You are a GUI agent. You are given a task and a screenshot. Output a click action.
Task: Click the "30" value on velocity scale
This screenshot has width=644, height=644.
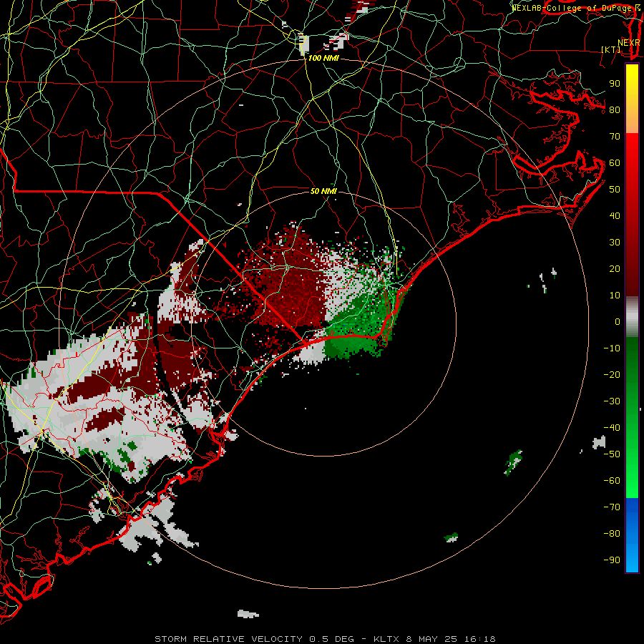pyautogui.click(x=615, y=243)
